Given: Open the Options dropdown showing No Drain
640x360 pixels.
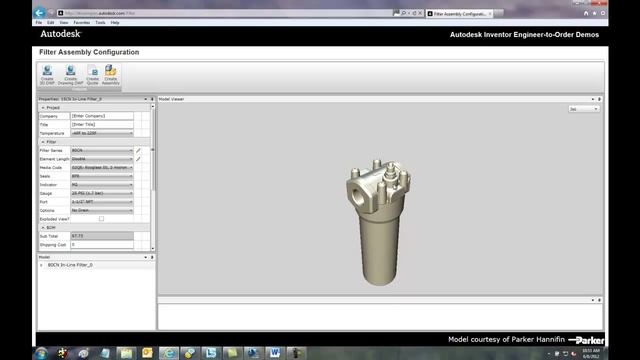Looking at the screenshot, I should (x=102, y=210).
